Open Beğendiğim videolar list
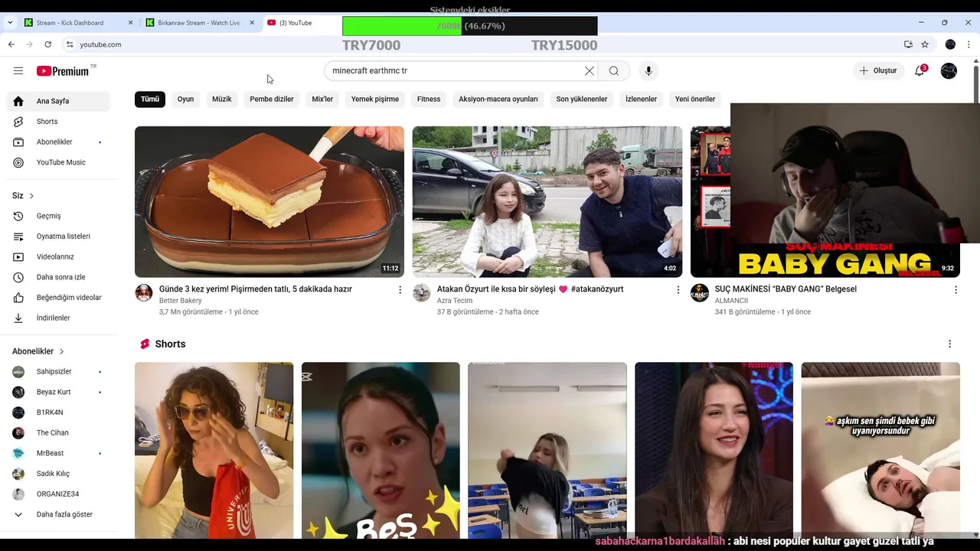The image size is (980, 551). tap(58, 298)
